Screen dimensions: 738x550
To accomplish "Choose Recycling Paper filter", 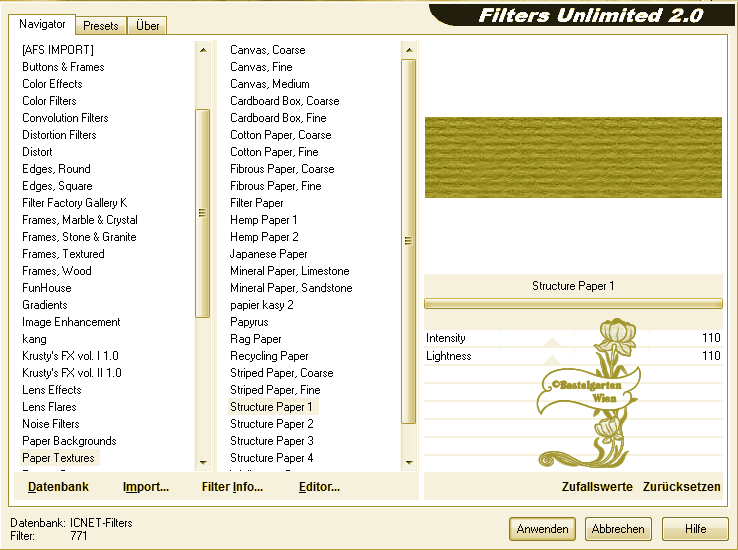I will click(269, 356).
